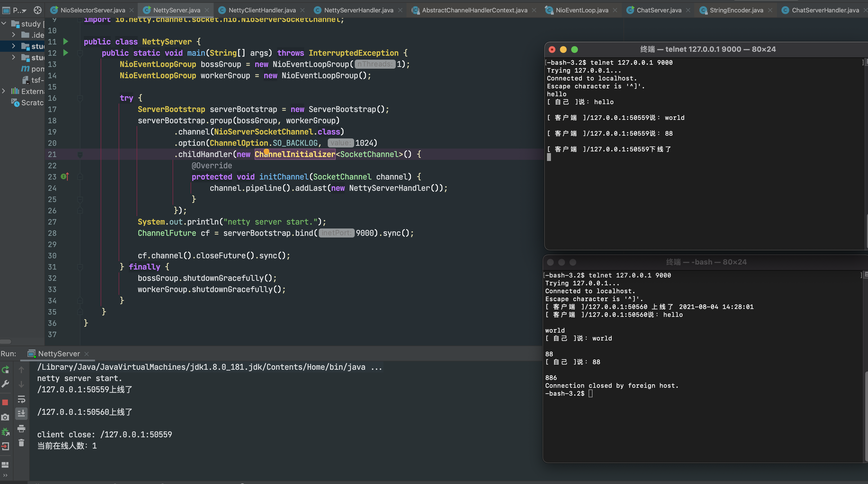
Task: Toggle soft-wrap in the Run console
Action: tap(21, 399)
